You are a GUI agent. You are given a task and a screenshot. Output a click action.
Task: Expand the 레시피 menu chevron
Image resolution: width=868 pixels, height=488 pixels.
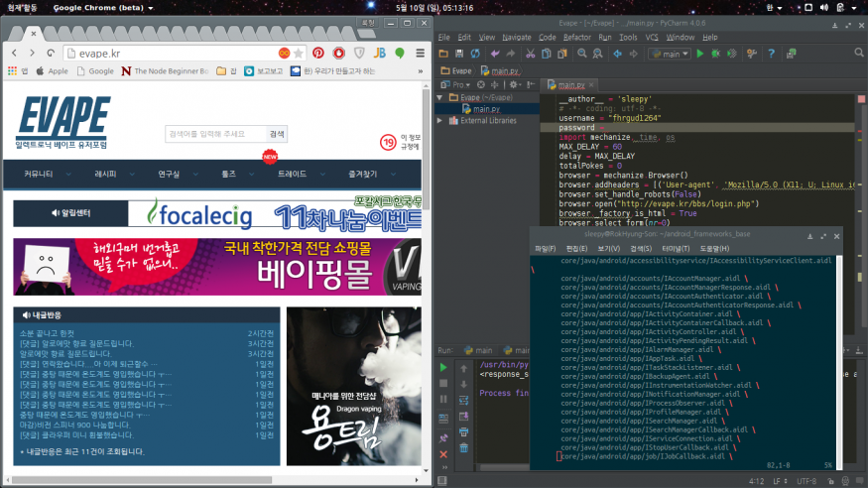click(x=132, y=175)
